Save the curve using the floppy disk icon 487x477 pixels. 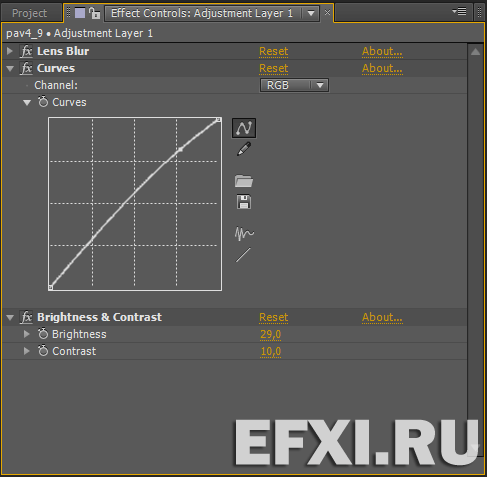244,202
